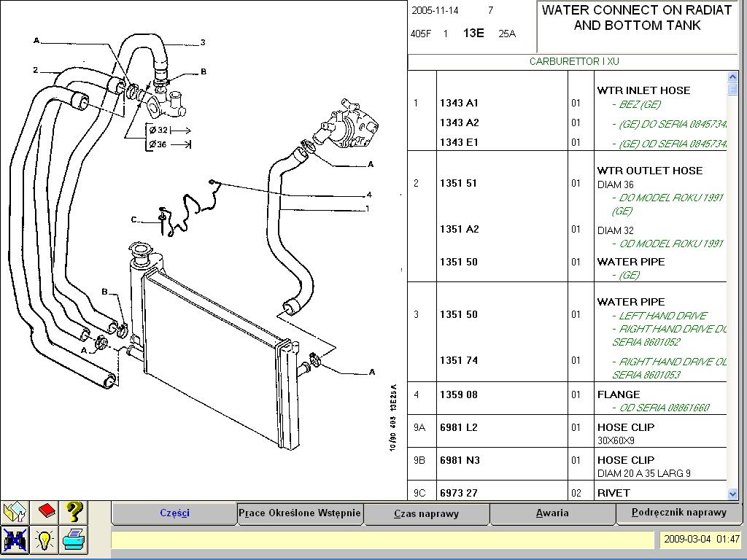747x560 pixels.
Task: Go to the Awaria tab
Action: tap(552, 513)
